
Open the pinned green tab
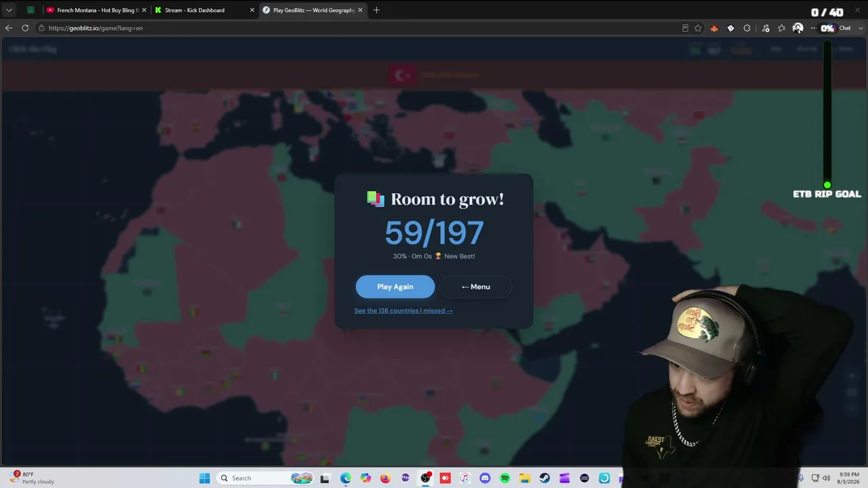(31, 10)
